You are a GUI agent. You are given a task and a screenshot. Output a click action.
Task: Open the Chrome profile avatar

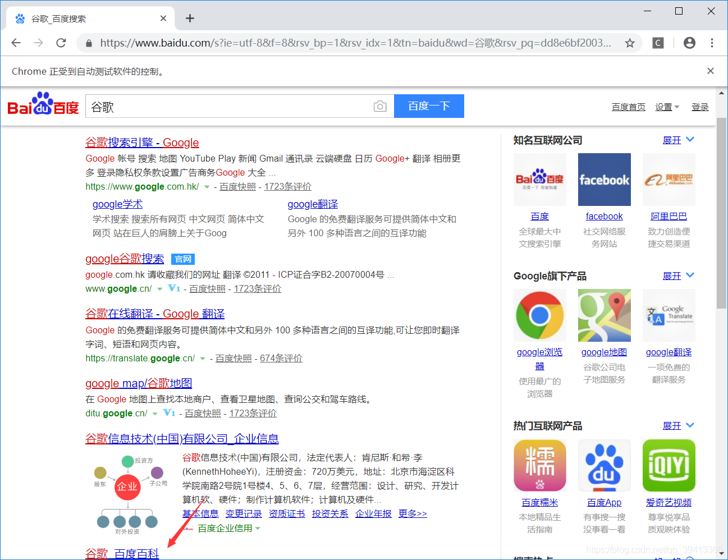(x=690, y=43)
